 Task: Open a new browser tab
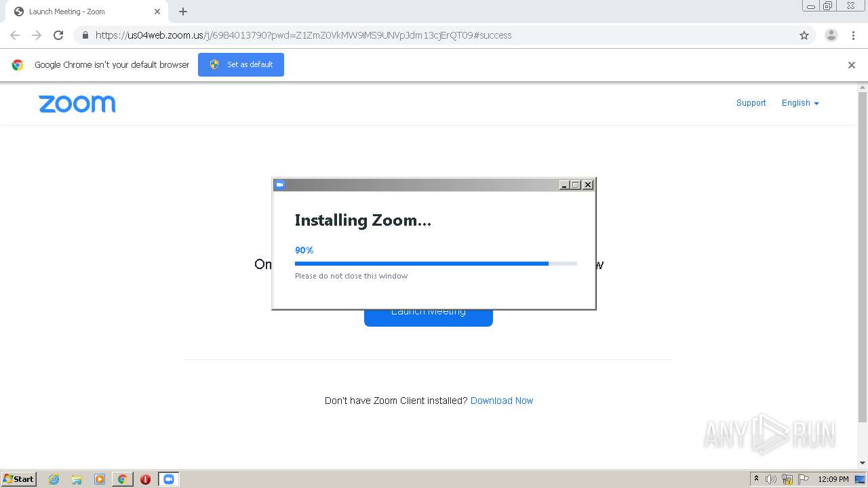point(183,12)
